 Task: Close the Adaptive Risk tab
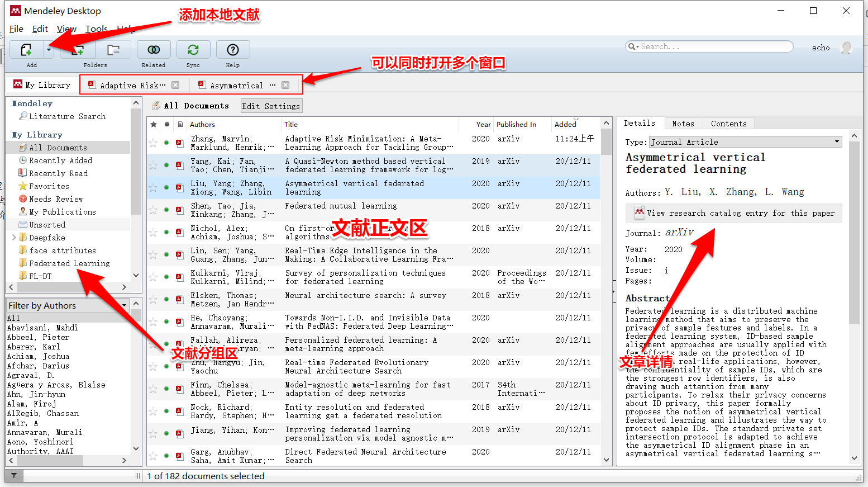tap(175, 85)
